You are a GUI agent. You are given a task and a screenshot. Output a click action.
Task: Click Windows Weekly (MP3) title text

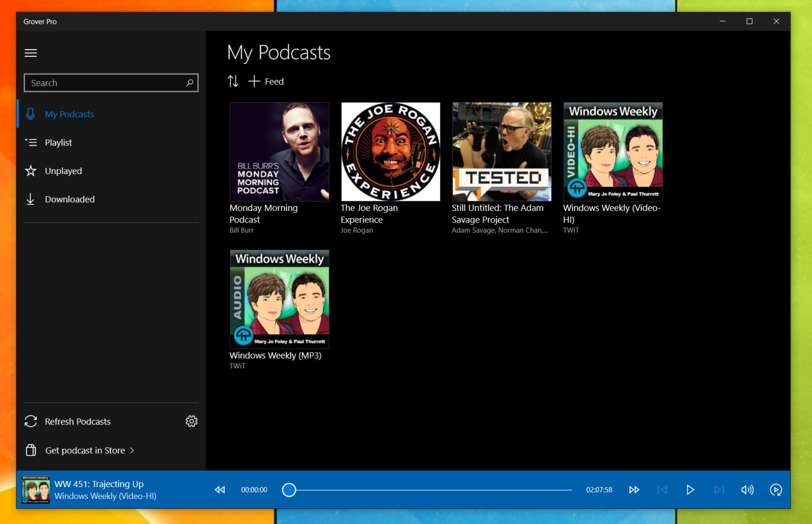click(x=275, y=355)
